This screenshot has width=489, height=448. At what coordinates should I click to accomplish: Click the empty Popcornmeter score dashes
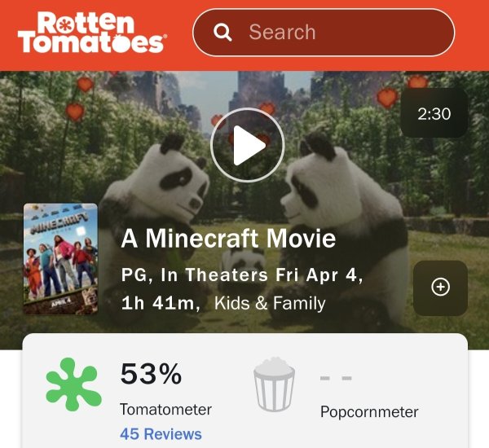pos(336,378)
